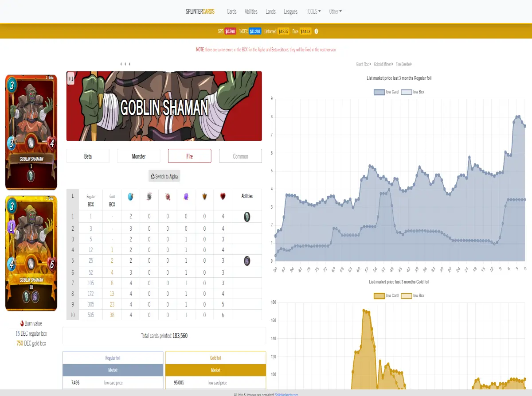The width and height of the screenshot is (532, 396).
Task: Click the SPS price badge $0.590
Action: 230,31
